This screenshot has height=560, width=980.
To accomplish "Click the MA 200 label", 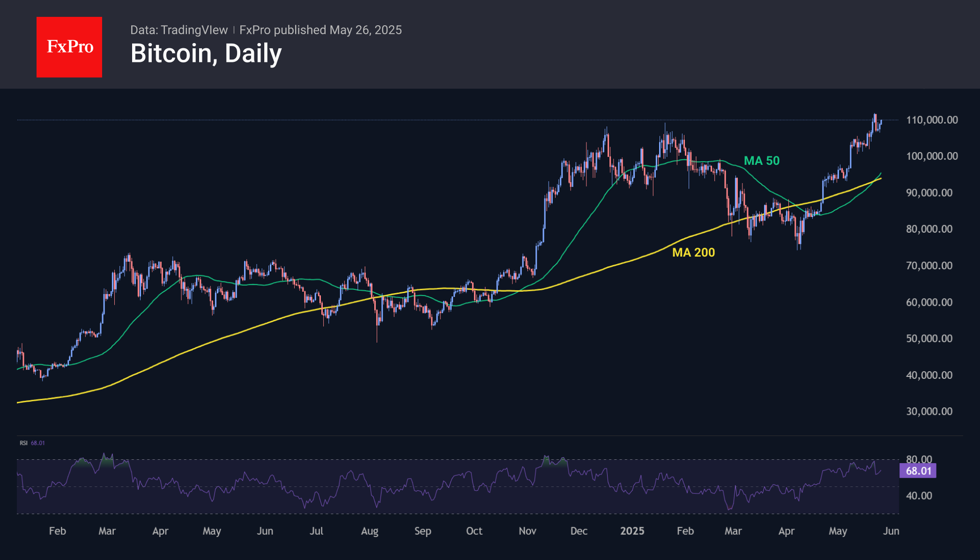I will click(x=693, y=252).
